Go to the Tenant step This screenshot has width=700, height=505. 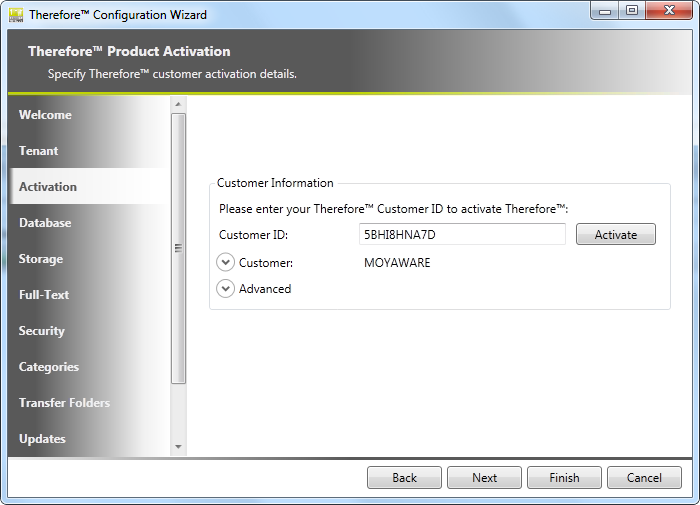(39, 151)
